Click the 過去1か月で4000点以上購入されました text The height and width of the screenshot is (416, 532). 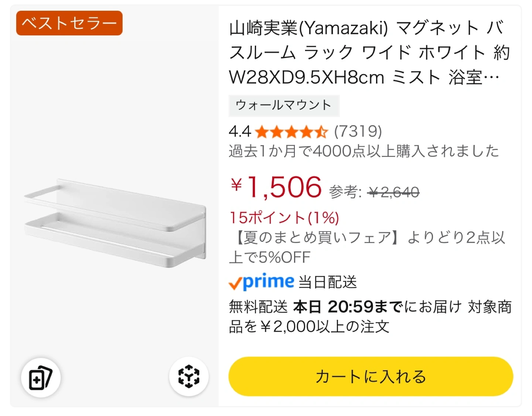364,151
